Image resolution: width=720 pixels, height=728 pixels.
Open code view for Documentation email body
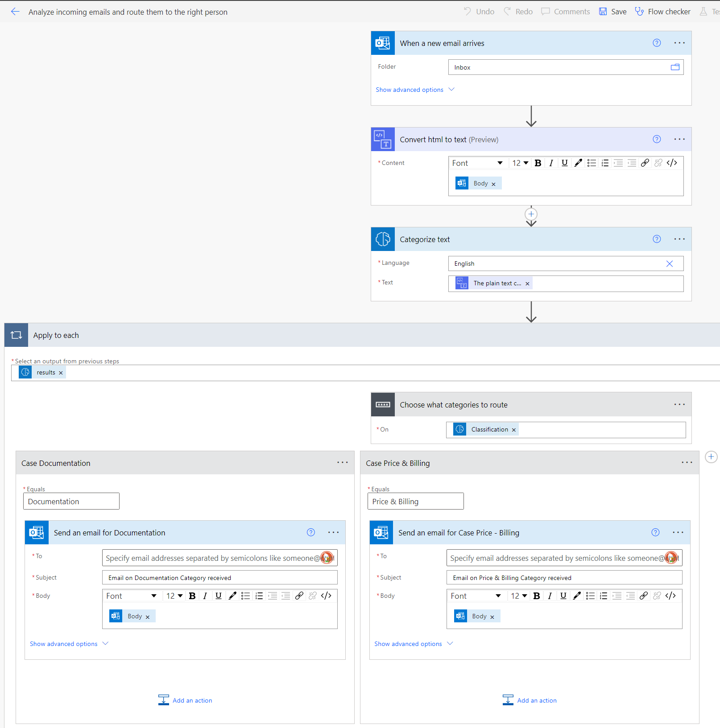coord(326,596)
